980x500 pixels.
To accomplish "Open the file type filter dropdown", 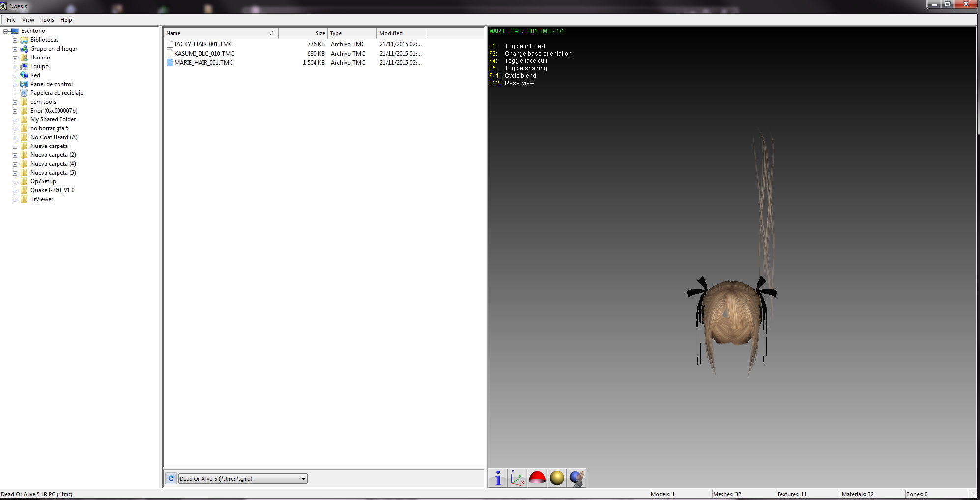I will 303,479.
